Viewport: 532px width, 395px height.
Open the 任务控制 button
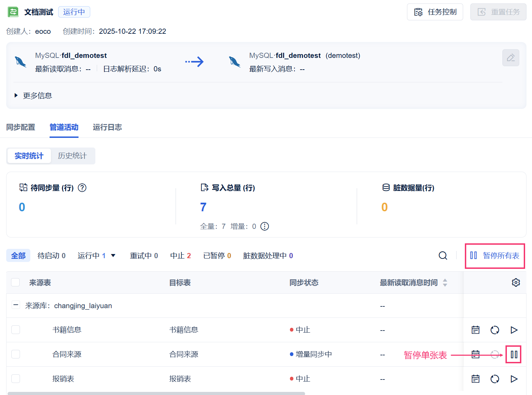click(435, 12)
